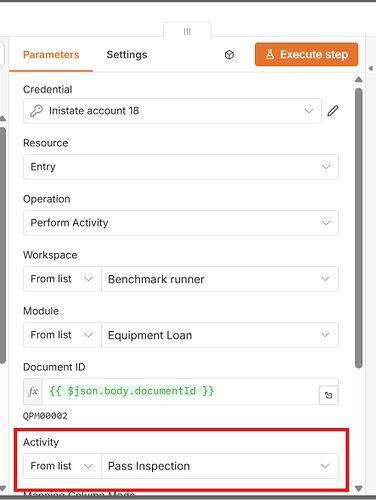The width and height of the screenshot is (376, 500).
Task: Click the Document ID expression field
Action: (x=180, y=391)
